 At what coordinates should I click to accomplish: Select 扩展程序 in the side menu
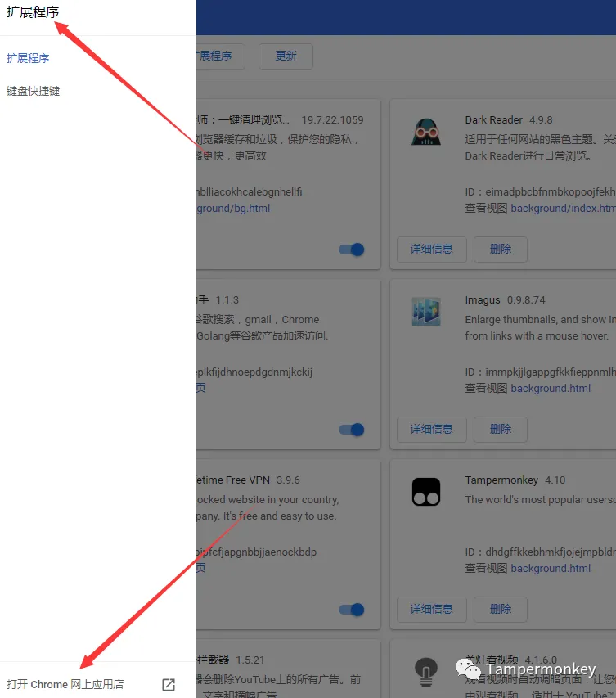28,58
